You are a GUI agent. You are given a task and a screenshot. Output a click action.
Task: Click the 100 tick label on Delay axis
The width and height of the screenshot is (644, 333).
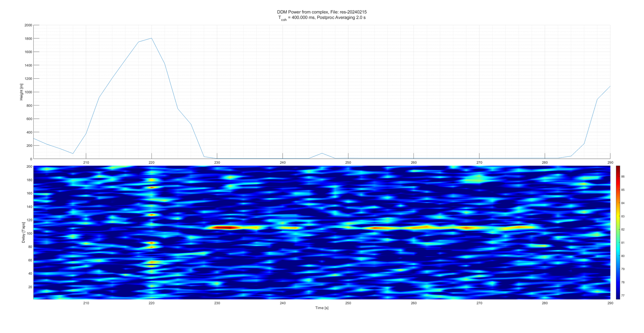[29, 233]
